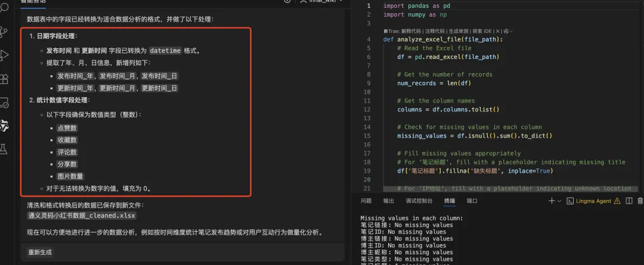Click the comment '# Get the column names'
Image resolution: width=644 pixels, height=265 pixels.
pos(436,101)
